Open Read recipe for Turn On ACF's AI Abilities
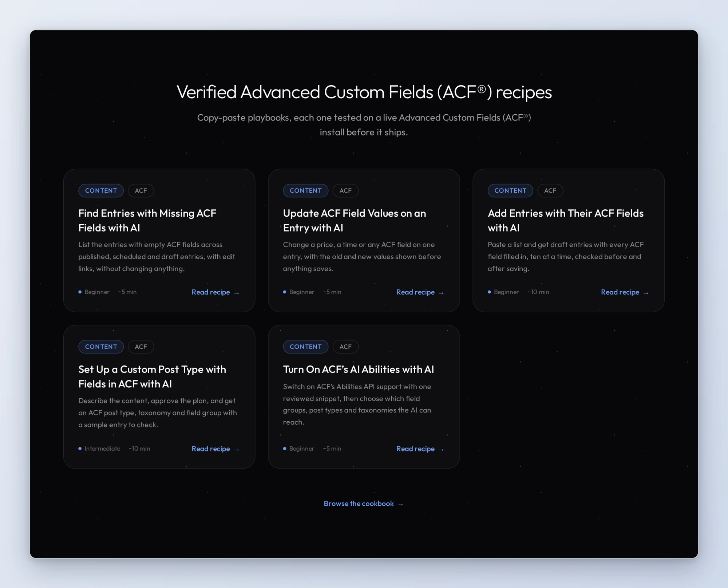The width and height of the screenshot is (728, 588). coord(420,449)
